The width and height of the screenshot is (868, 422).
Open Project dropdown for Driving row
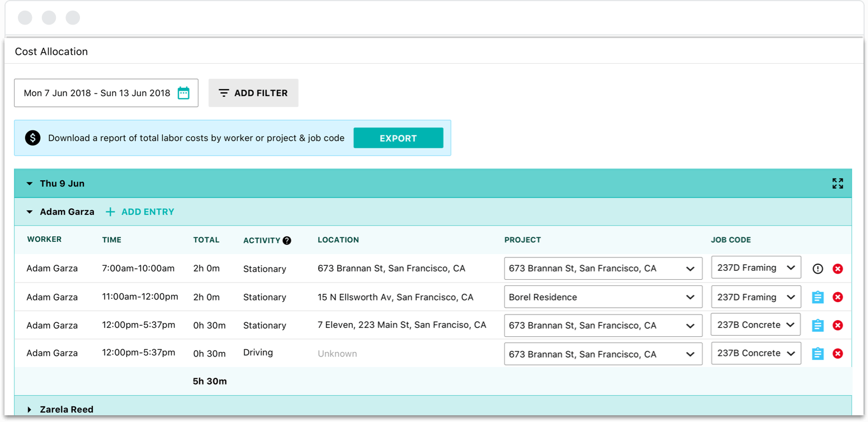pyautogui.click(x=603, y=354)
